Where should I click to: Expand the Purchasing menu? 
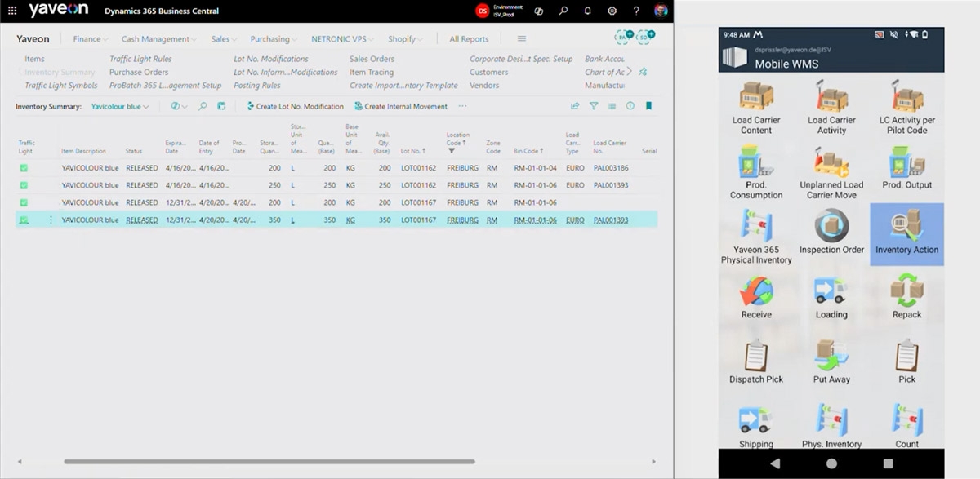[x=274, y=39]
